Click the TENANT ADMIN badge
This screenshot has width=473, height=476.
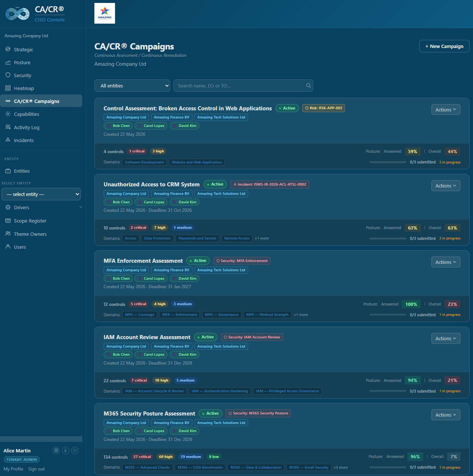point(22,459)
